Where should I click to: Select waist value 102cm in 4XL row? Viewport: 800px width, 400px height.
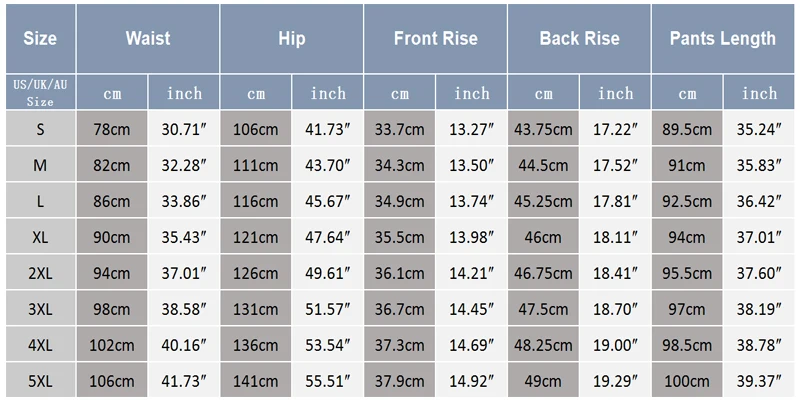pyautogui.click(x=112, y=345)
